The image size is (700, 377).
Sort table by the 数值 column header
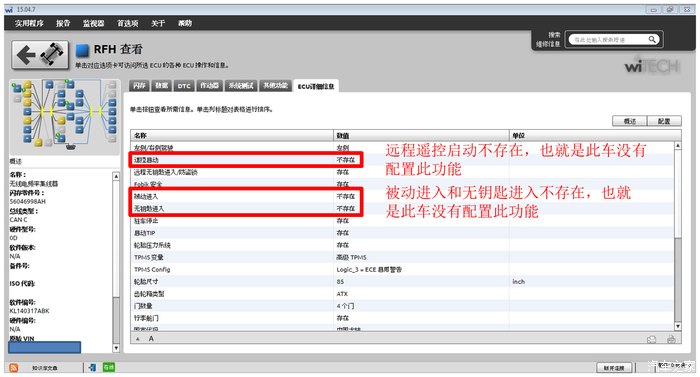click(421, 135)
